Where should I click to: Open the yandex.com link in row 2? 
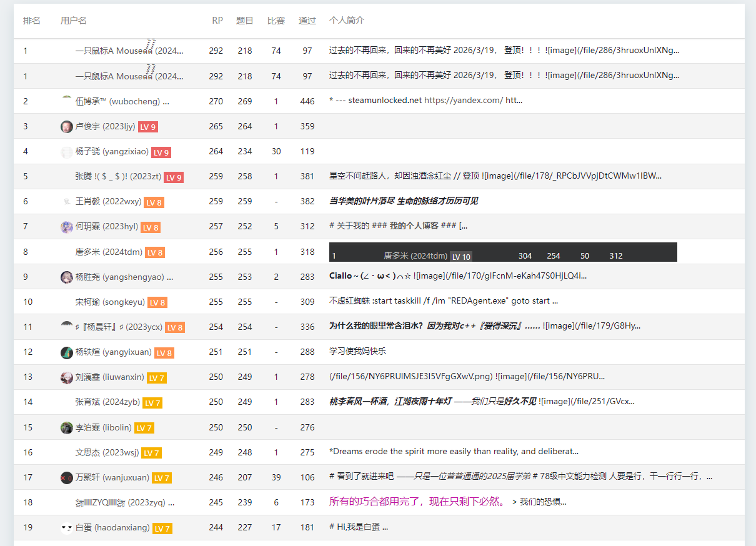click(x=463, y=101)
